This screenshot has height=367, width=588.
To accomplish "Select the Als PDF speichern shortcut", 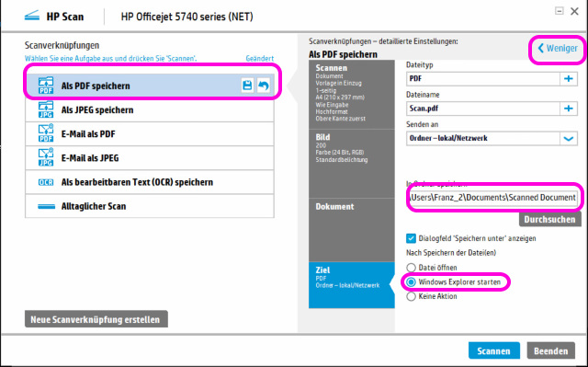I will 150,86.
